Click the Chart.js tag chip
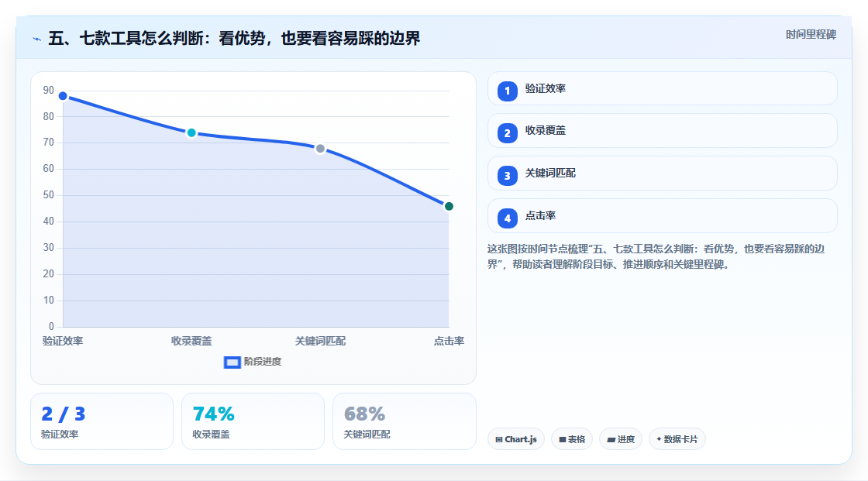 [516, 439]
